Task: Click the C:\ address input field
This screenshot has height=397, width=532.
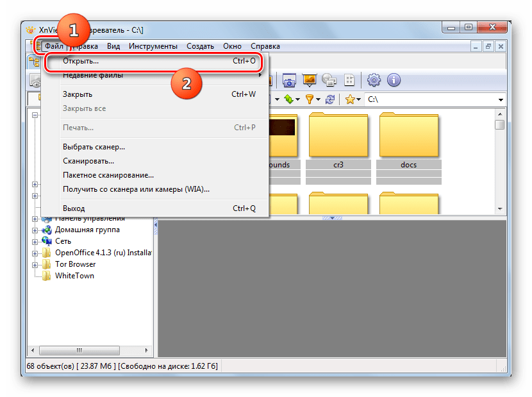Action: (x=431, y=99)
